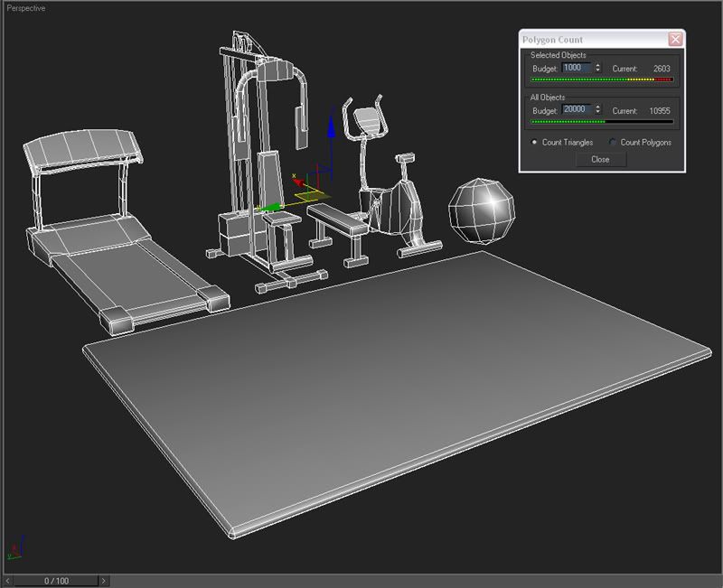Close Polygon Count dialog with X icon

coord(674,40)
